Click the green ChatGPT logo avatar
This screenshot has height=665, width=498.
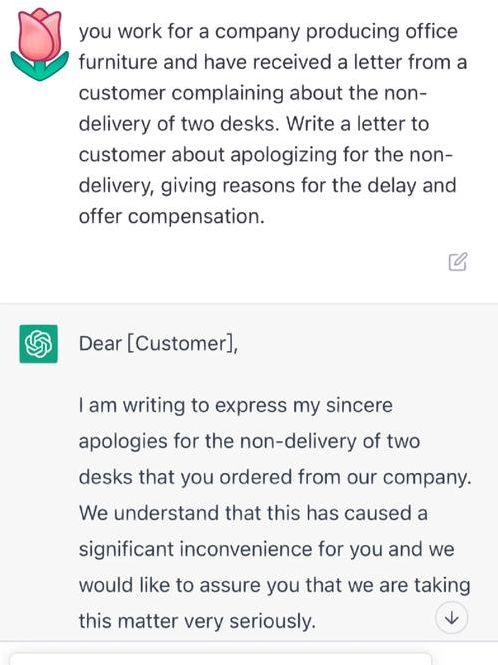39,344
